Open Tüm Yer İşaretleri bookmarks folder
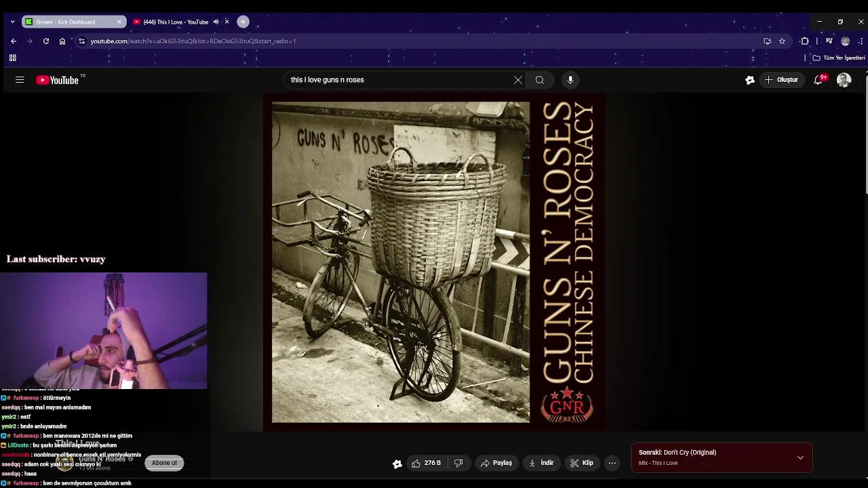This screenshot has height=488, width=868. point(839,58)
